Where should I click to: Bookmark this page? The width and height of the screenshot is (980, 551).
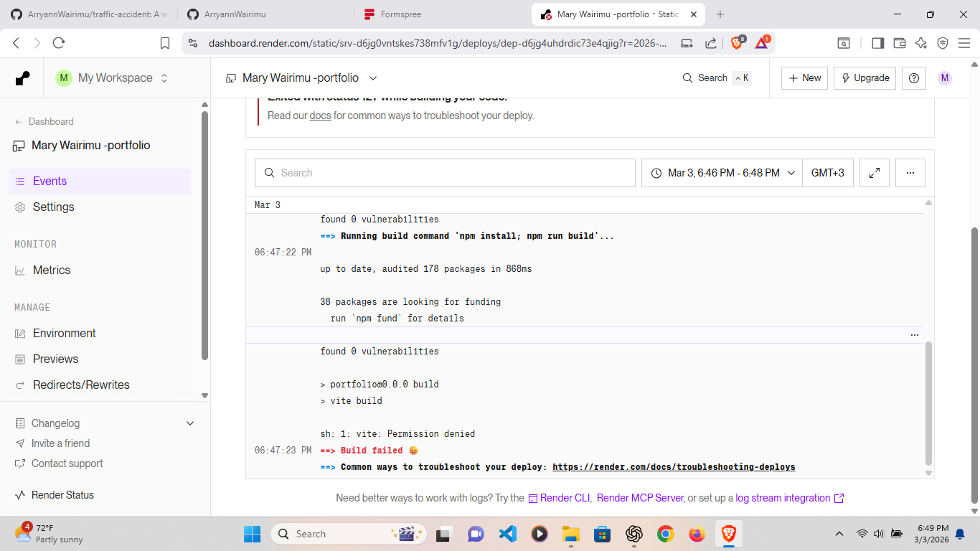click(x=165, y=43)
